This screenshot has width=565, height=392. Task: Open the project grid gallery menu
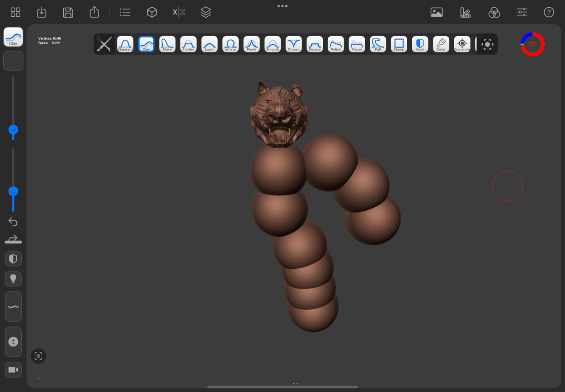(15, 12)
